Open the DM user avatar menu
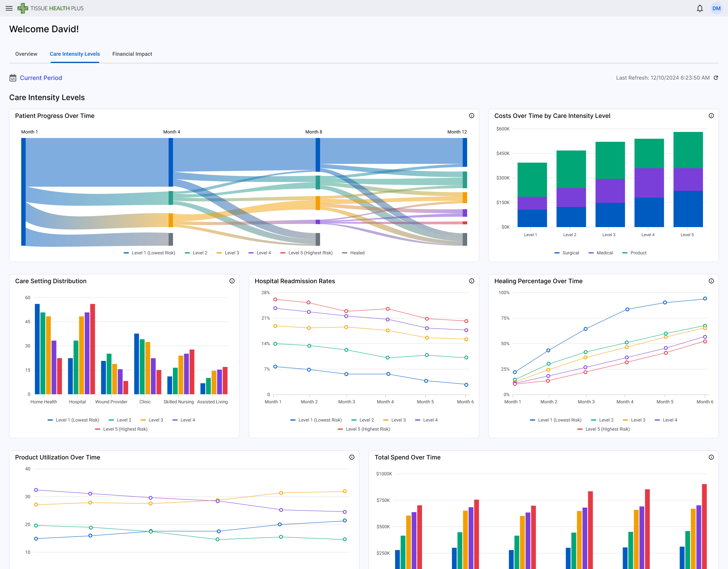Screen dimensions: 728x569 tap(716, 8)
